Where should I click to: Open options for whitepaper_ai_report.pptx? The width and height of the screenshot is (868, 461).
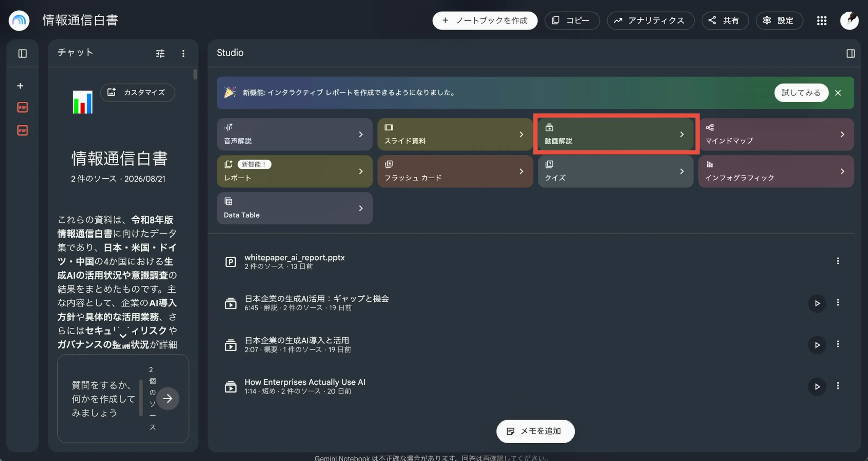coord(838,261)
